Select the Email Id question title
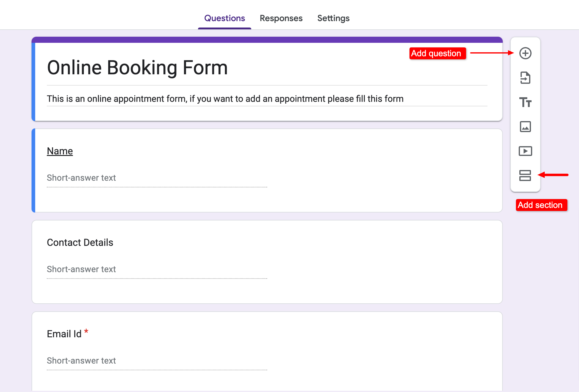579x392 pixels. coord(64,334)
